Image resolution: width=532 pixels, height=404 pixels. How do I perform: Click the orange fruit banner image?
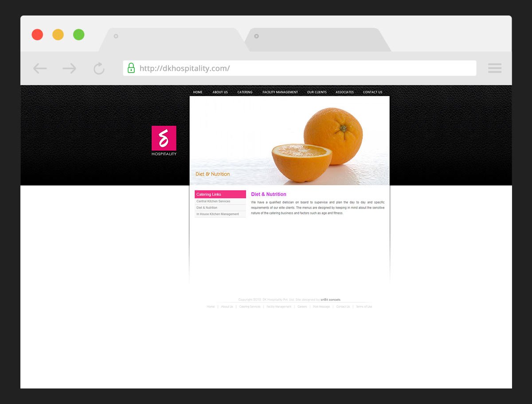(310, 142)
